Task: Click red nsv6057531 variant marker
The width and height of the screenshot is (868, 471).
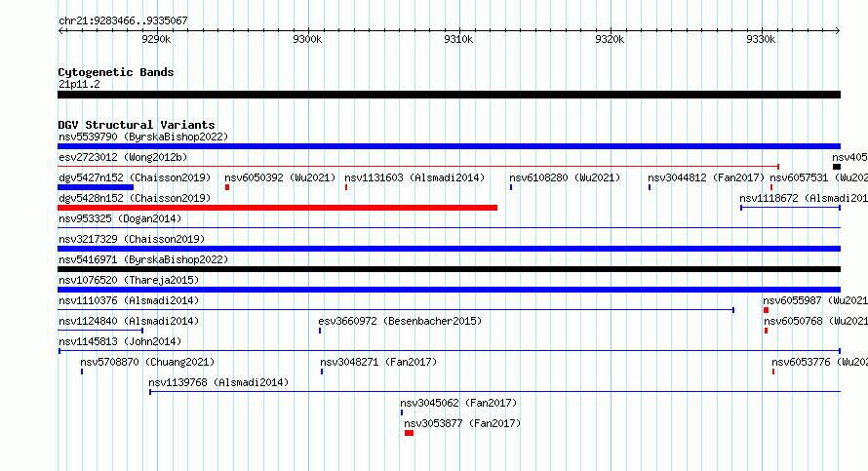Action: click(x=771, y=187)
